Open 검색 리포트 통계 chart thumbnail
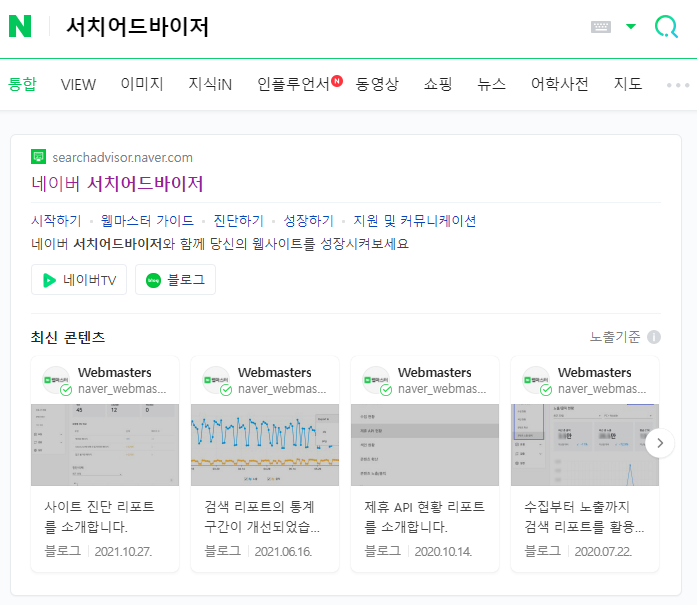This screenshot has height=605, width=697. coord(265,445)
